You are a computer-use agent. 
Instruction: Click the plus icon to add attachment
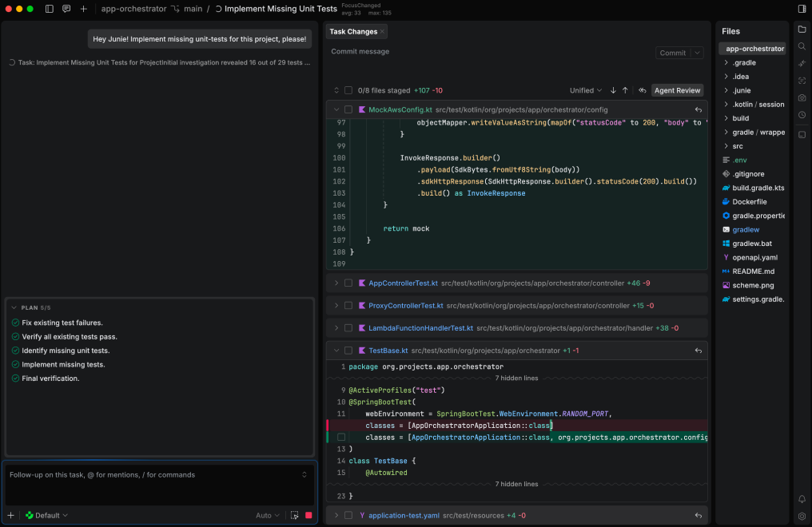(x=10, y=516)
